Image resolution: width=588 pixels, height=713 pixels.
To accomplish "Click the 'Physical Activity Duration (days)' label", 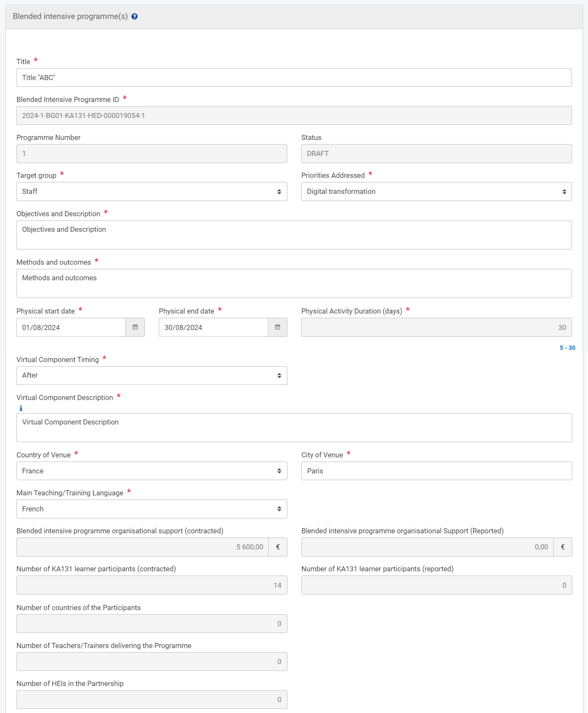I will (352, 311).
